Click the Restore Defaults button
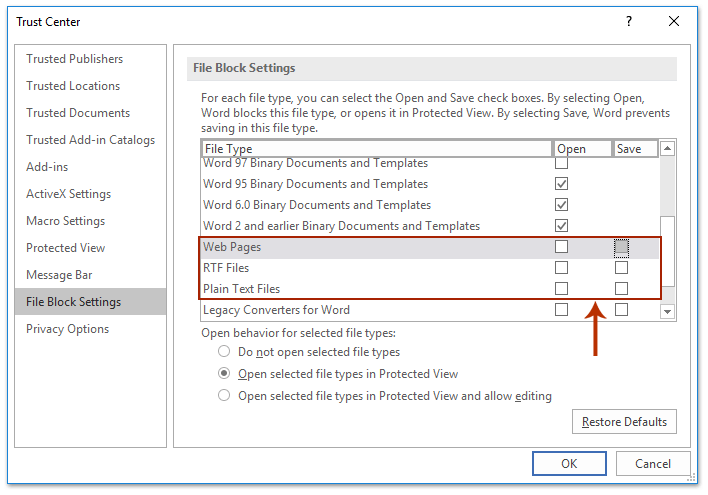The image size is (708, 495). click(x=625, y=422)
